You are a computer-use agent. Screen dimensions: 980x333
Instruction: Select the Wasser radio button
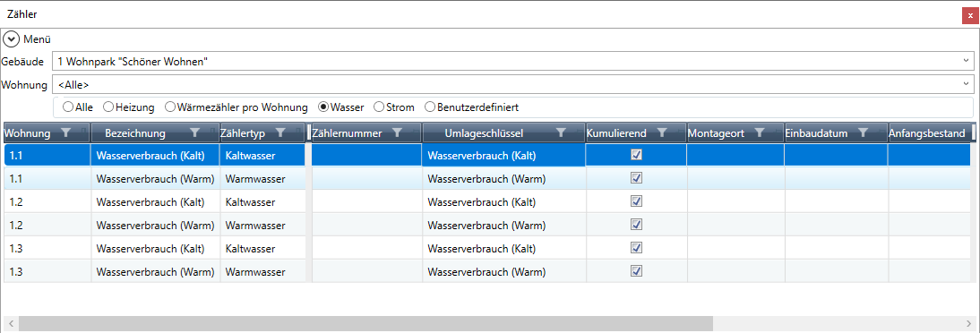point(323,107)
